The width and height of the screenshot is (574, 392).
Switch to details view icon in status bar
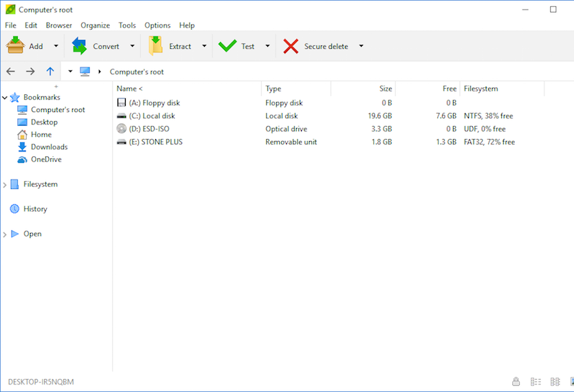click(536, 382)
